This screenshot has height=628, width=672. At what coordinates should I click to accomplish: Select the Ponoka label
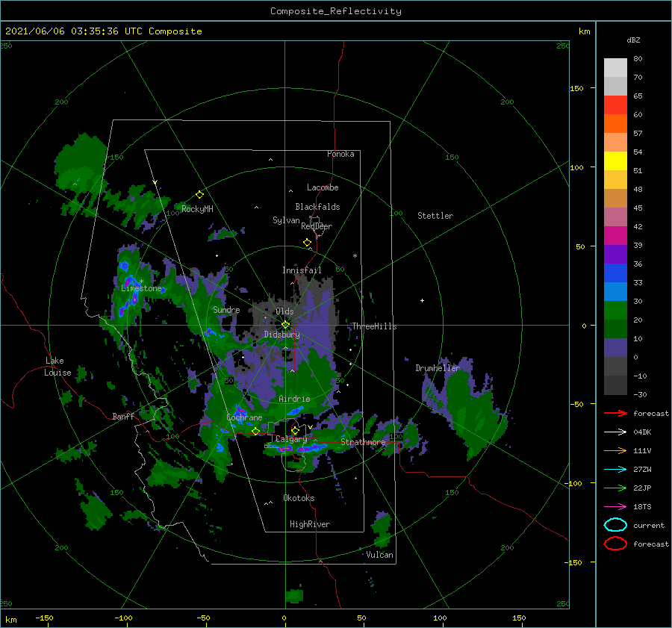(x=340, y=154)
